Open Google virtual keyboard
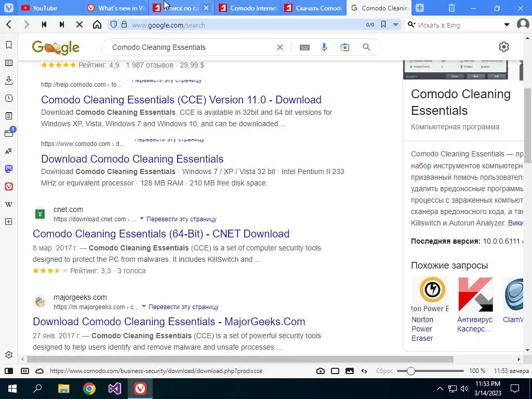 304,47
